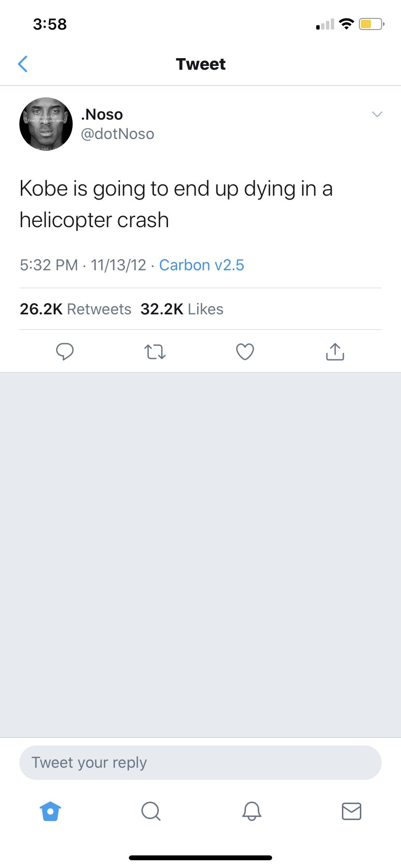Viewport: 401px width, 868px height.
Task: Open the .Noso profile picture
Action: (46, 124)
